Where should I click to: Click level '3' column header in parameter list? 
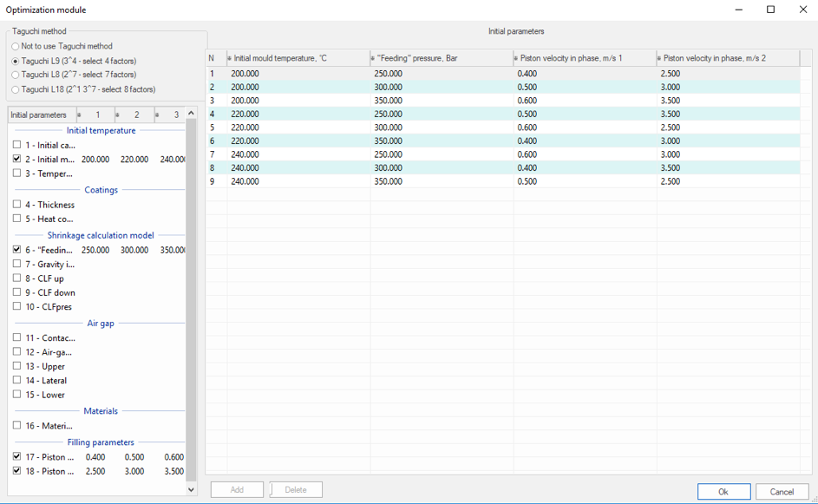[x=170, y=115]
